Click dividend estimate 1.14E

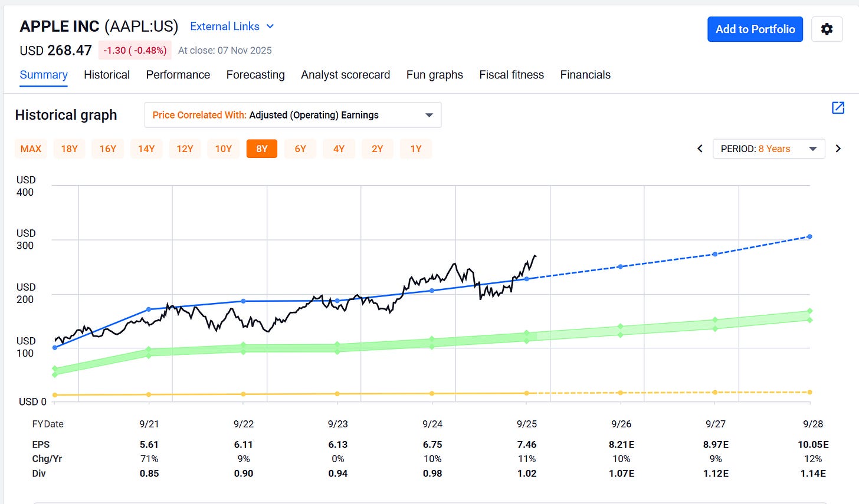[813, 473]
